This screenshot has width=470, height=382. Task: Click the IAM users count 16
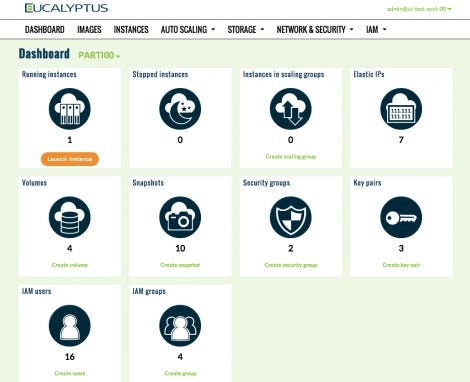tap(70, 357)
